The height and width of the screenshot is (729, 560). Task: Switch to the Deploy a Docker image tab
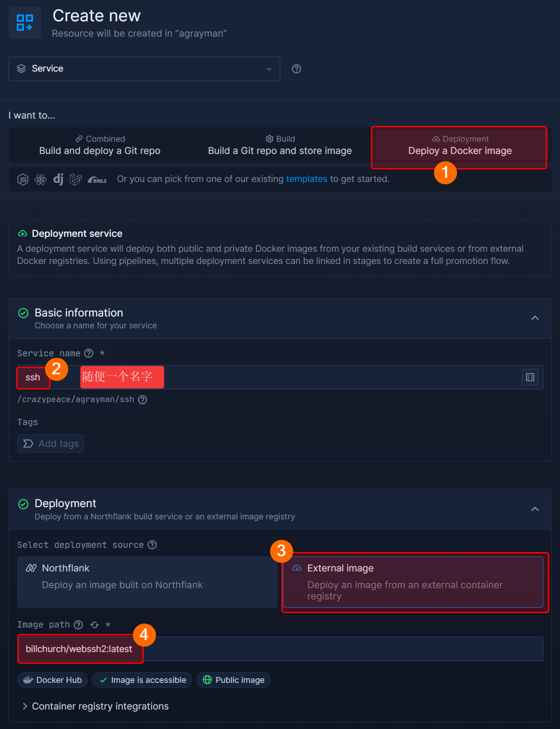pyautogui.click(x=460, y=145)
